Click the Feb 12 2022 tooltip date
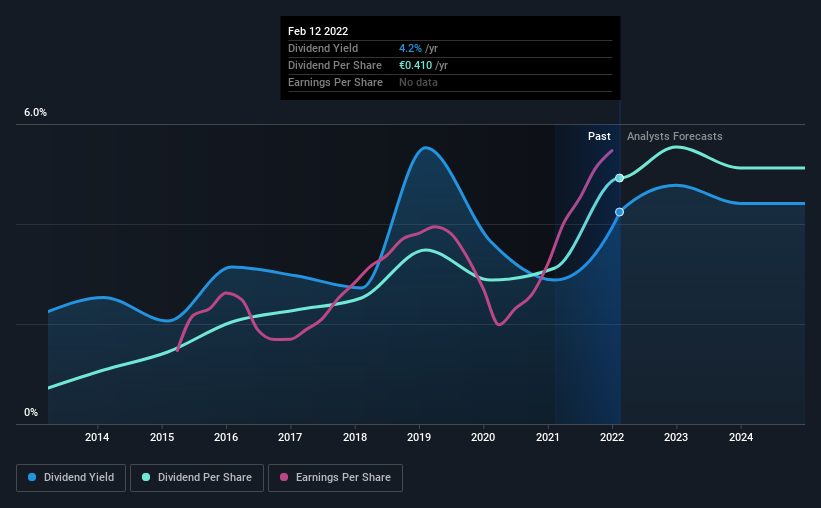 pyautogui.click(x=318, y=31)
